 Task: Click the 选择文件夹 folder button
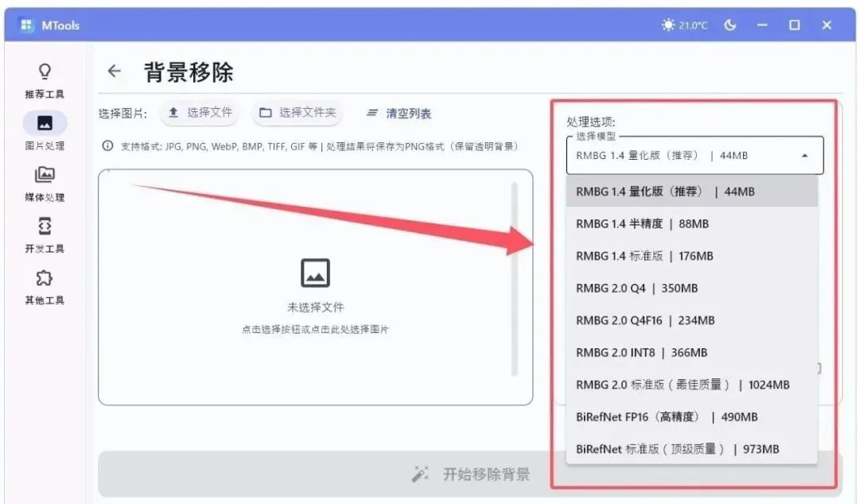297,112
